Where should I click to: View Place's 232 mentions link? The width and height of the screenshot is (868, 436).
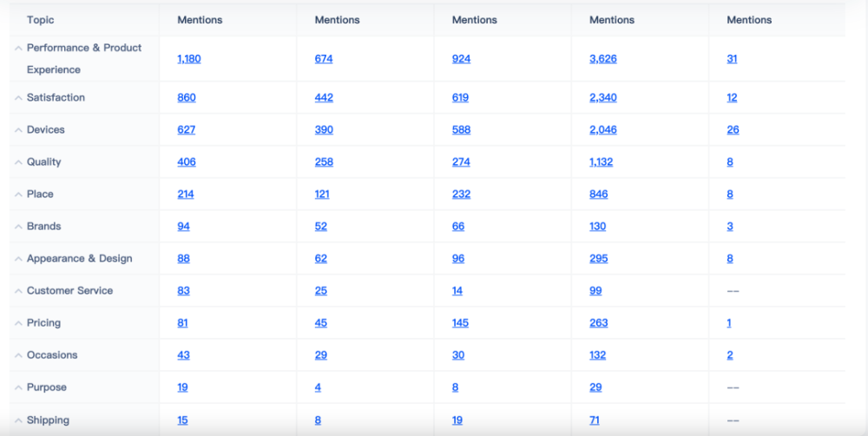pos(461,194)
